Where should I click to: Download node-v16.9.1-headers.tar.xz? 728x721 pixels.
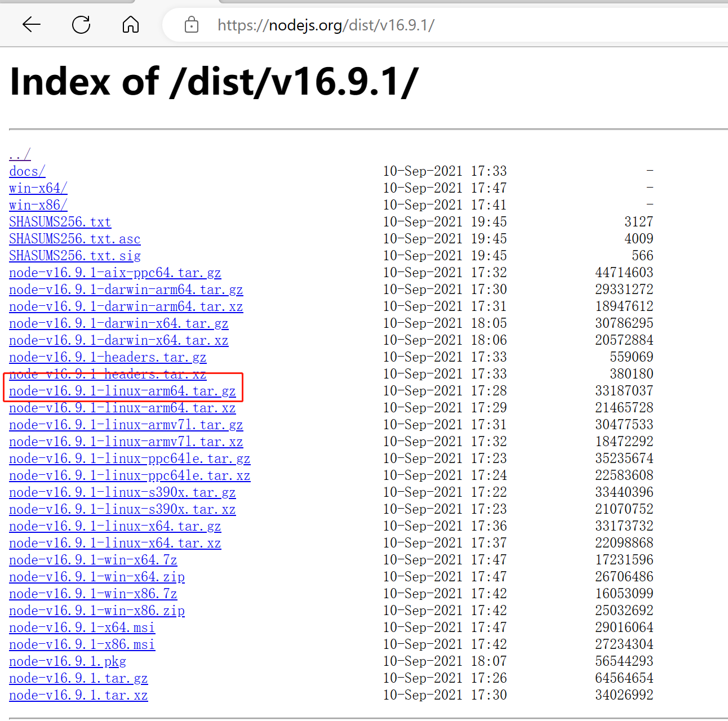click(108, 374)
